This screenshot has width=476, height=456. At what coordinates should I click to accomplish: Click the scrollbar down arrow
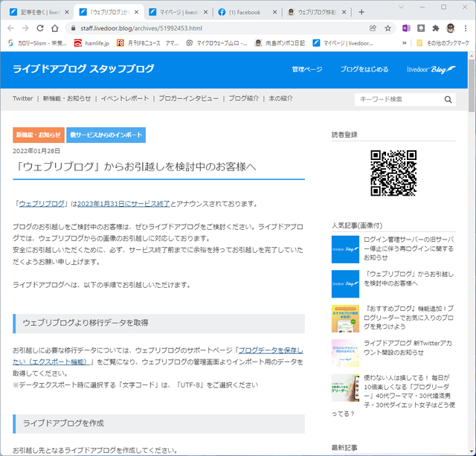point(472,452)
